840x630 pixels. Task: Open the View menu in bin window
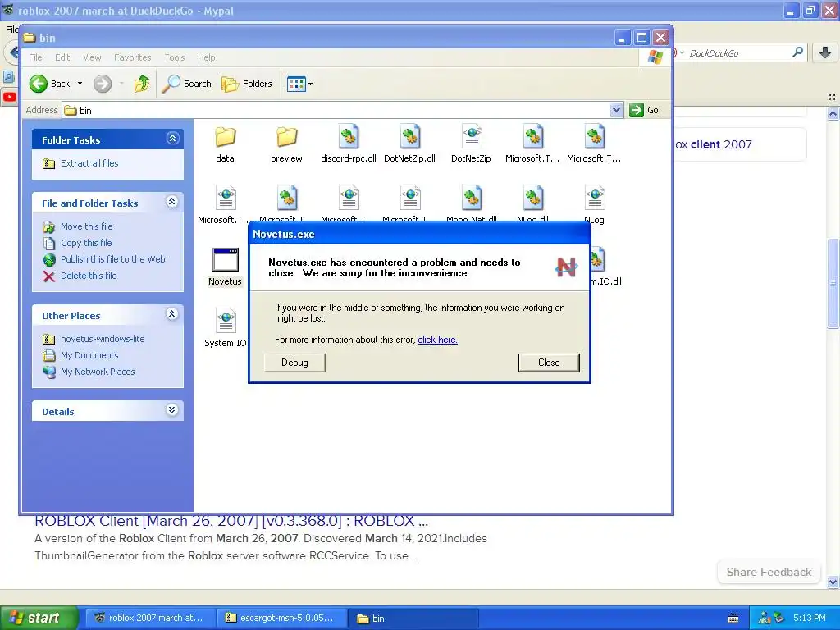point(92,57)
